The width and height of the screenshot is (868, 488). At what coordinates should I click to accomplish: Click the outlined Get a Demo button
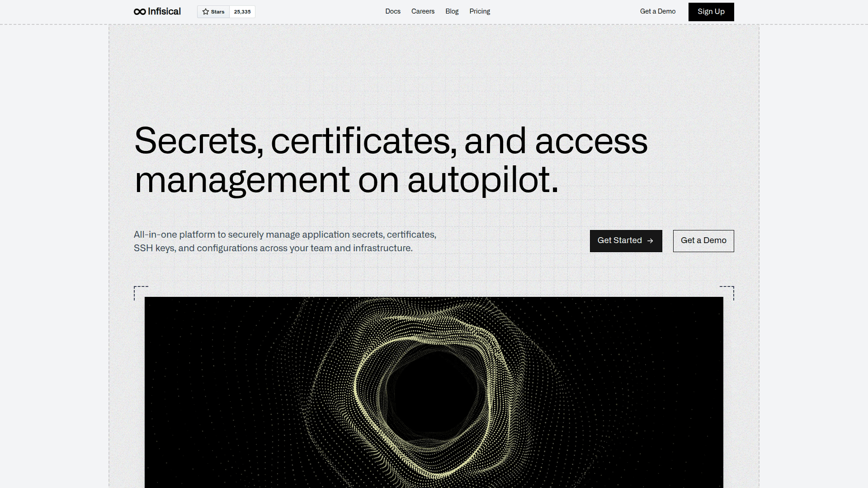coord(703,241)
